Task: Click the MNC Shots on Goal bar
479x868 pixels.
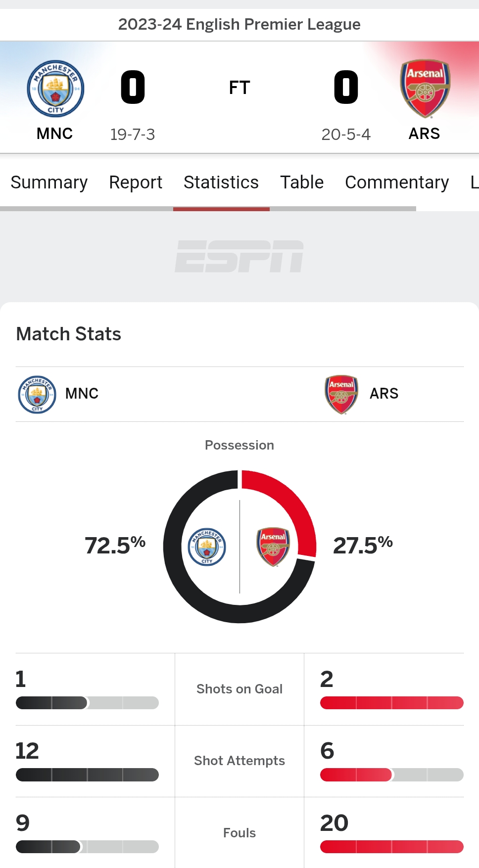Action: (x=87, y=703)
